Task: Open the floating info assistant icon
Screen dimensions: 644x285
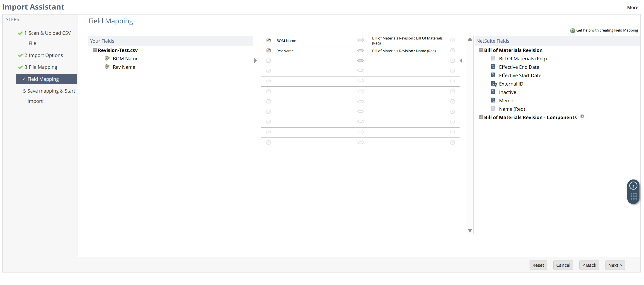Action: 633,186
